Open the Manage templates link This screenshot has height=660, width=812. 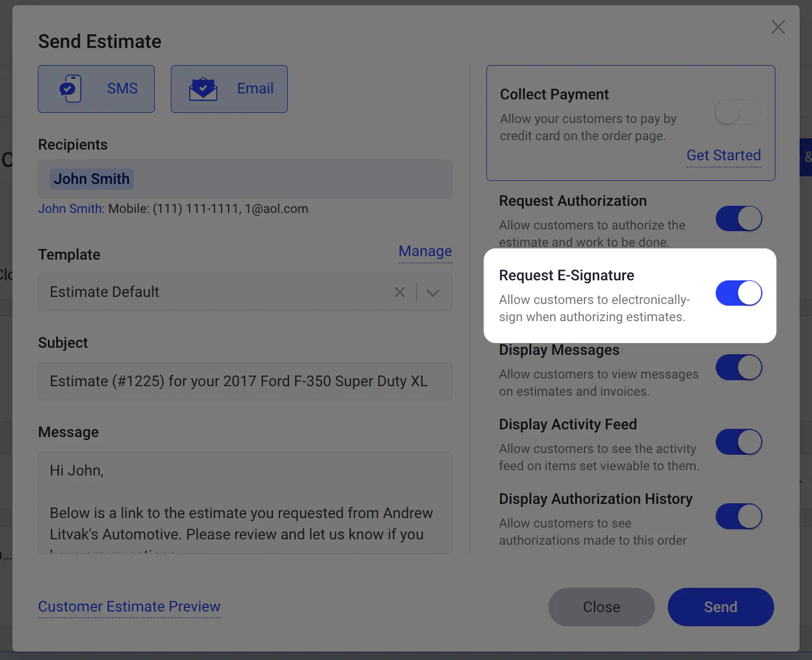coord(426,251)
